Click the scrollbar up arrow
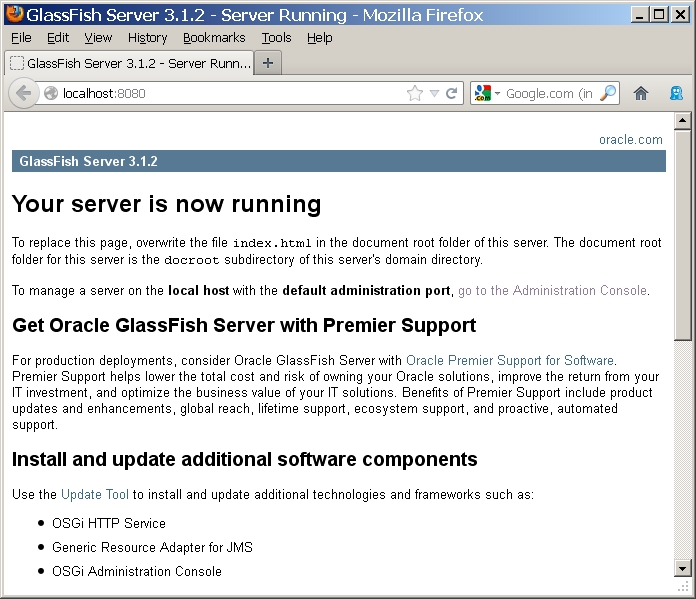The height and width of the screenshot is (599, 696). coord(682,121)
